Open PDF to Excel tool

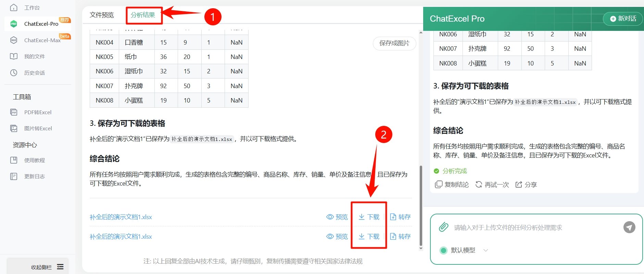(38, 112)
